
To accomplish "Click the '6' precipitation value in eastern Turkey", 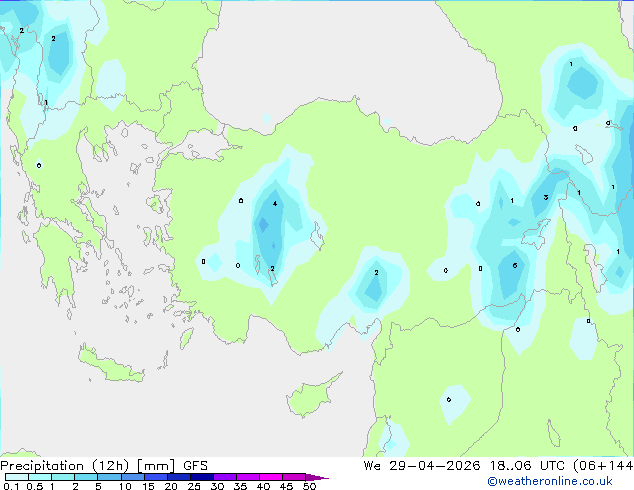I will tap(515, 266).
